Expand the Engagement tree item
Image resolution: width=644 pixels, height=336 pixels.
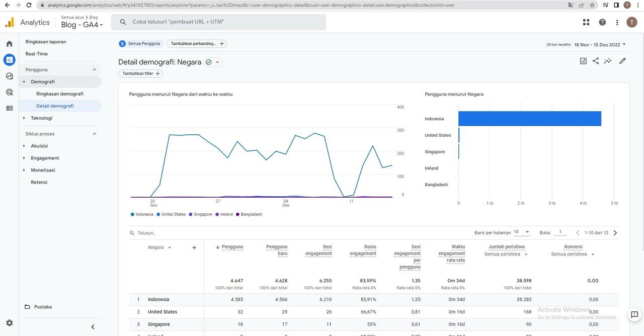click(24, 158)
